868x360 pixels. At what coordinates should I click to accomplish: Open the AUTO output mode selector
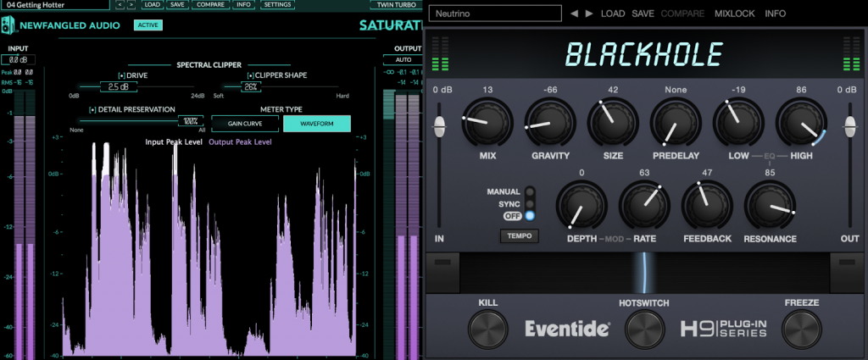coord(403,59)
